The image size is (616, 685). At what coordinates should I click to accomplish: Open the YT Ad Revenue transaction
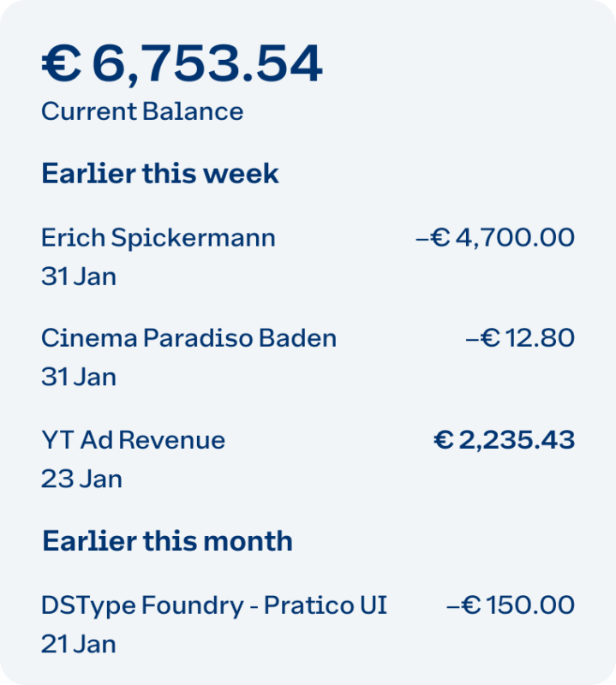(133, 440)
